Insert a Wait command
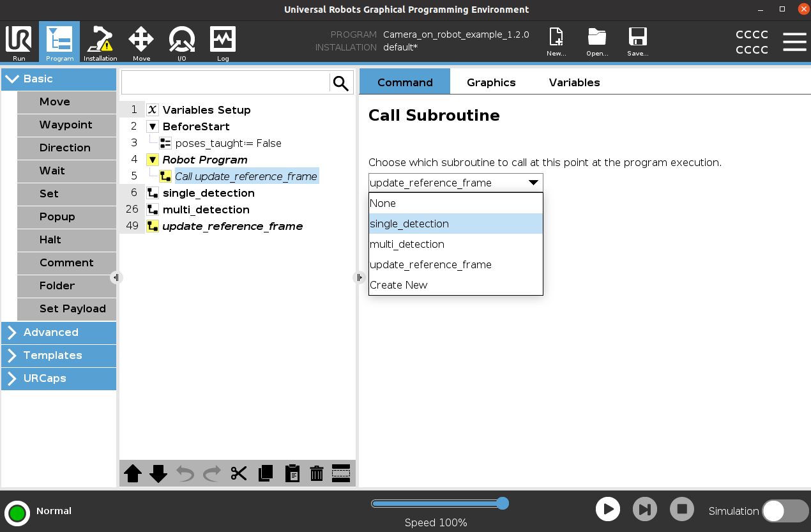Viewport: 811px width, 532px height. click(66, 171)
